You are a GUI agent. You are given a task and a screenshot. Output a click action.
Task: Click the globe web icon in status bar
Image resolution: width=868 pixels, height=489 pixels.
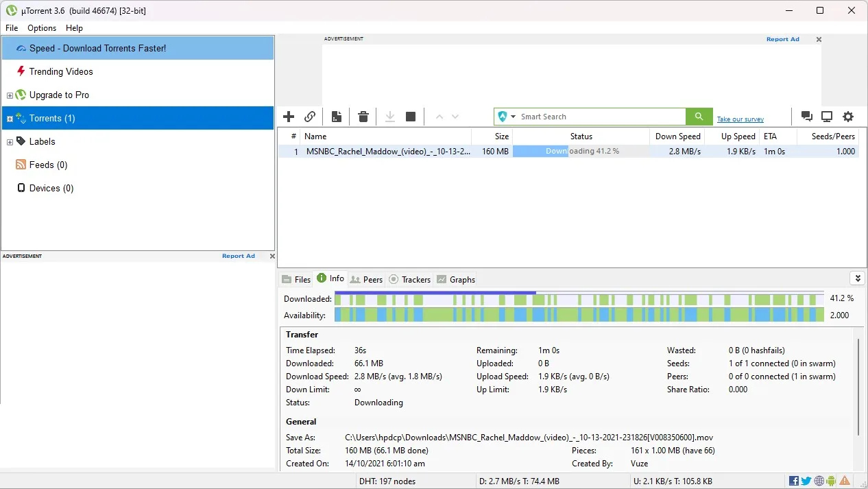pyautogui.click(x=819, y=481)
